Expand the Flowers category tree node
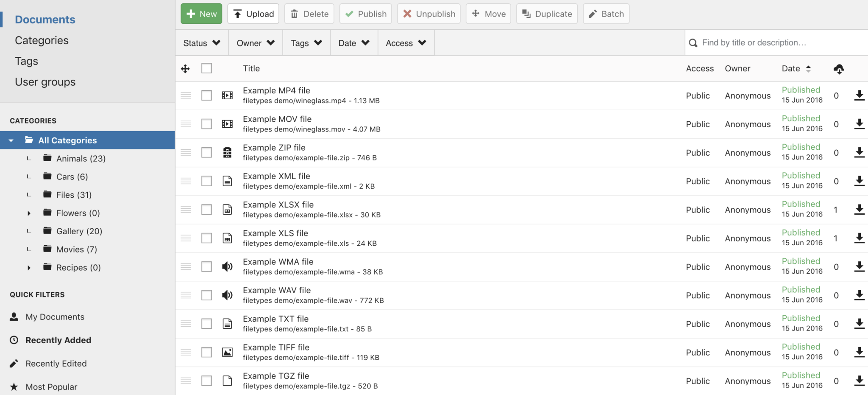The width and height of the screenshot is (868, 395). 29,213
